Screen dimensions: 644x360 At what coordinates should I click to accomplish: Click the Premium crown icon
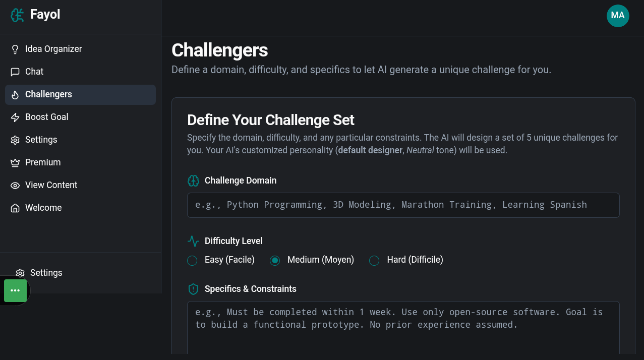(15, 162)
